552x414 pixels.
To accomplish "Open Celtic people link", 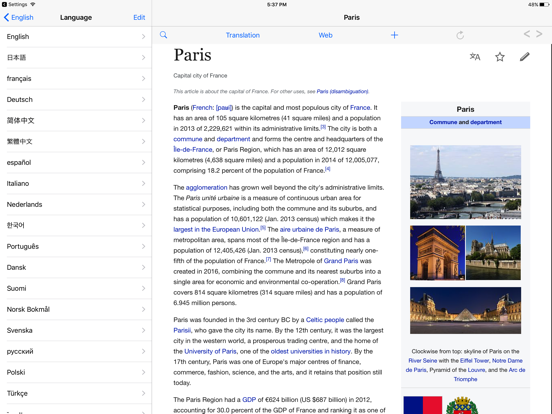I will 325,320.
